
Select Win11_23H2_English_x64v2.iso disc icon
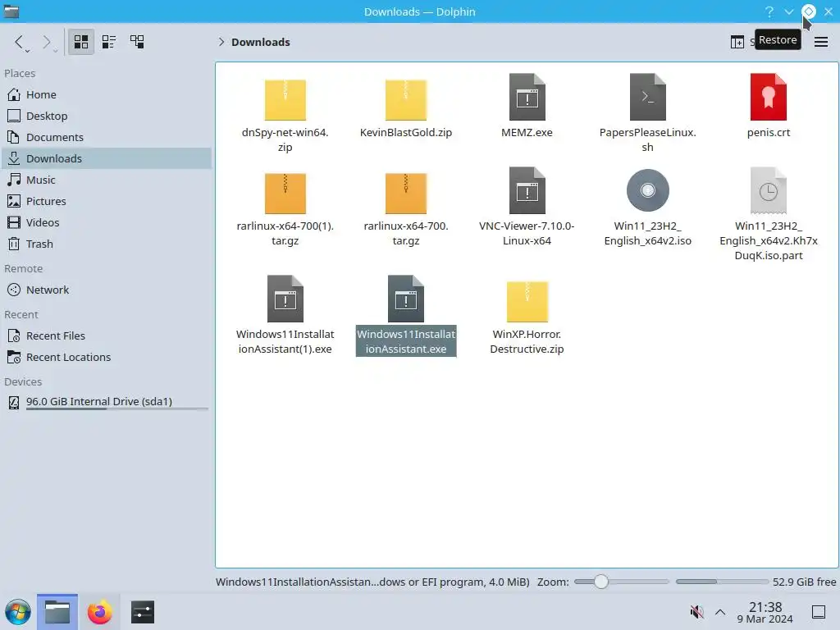click(x=648, y=190)
